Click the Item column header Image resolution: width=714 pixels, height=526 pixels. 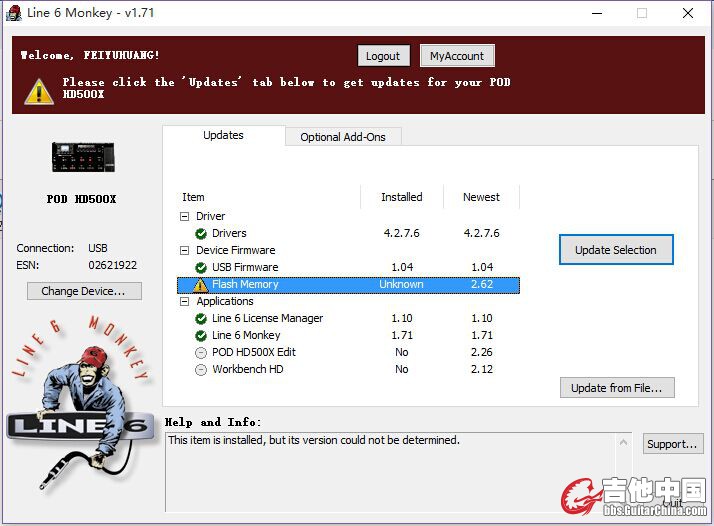pos(269,197)
